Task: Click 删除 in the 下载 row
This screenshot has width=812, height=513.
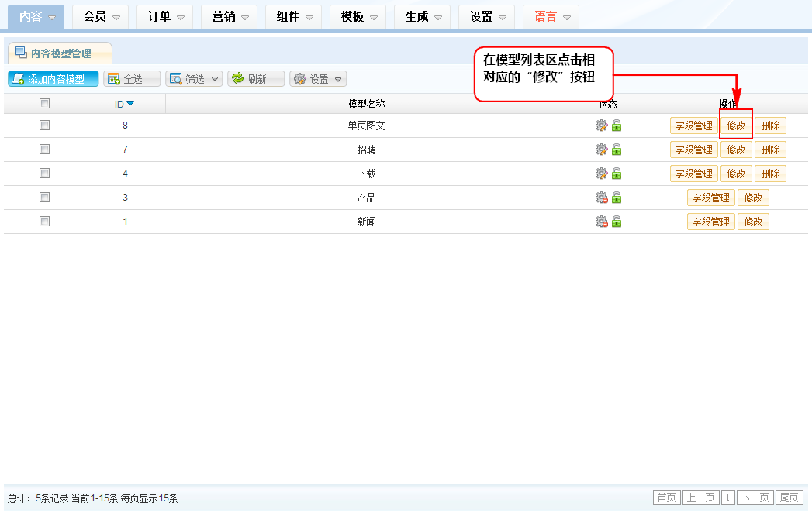Action: coord(770,174)
